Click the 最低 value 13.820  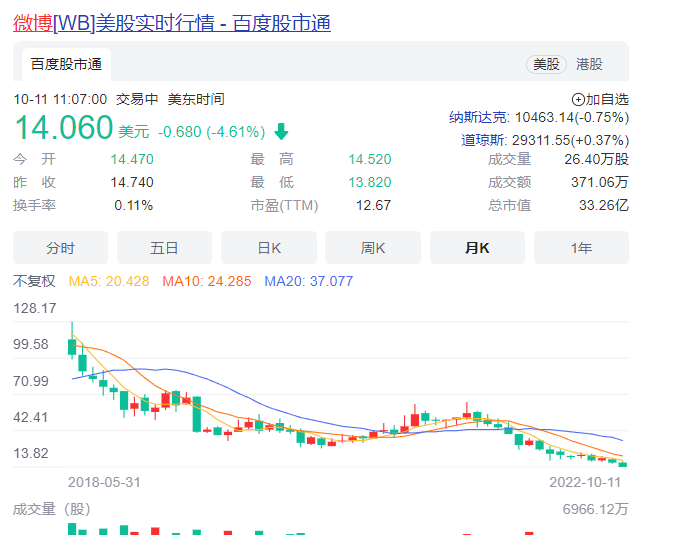coord(370,182)
